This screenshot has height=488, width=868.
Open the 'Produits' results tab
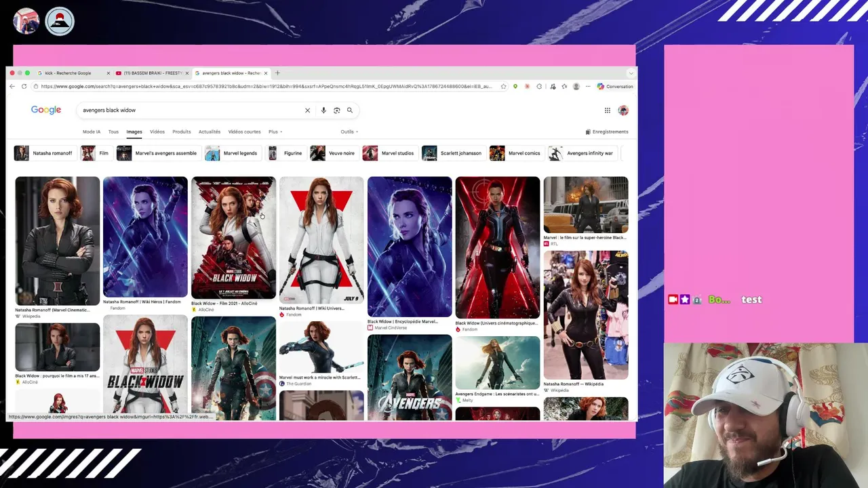click(x=182, y=132)
